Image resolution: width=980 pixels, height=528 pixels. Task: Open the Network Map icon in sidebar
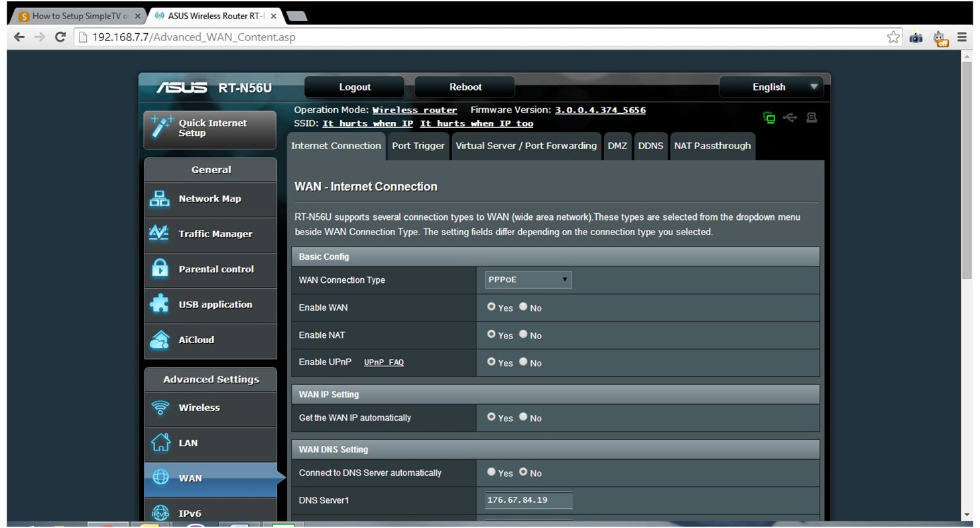tap(160, 199)
